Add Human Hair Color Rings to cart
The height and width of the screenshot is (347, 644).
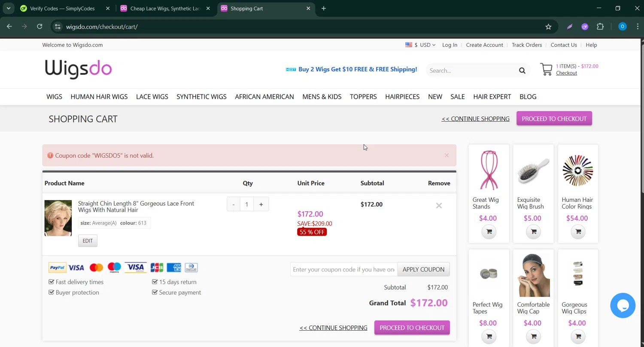pos(578,232)
